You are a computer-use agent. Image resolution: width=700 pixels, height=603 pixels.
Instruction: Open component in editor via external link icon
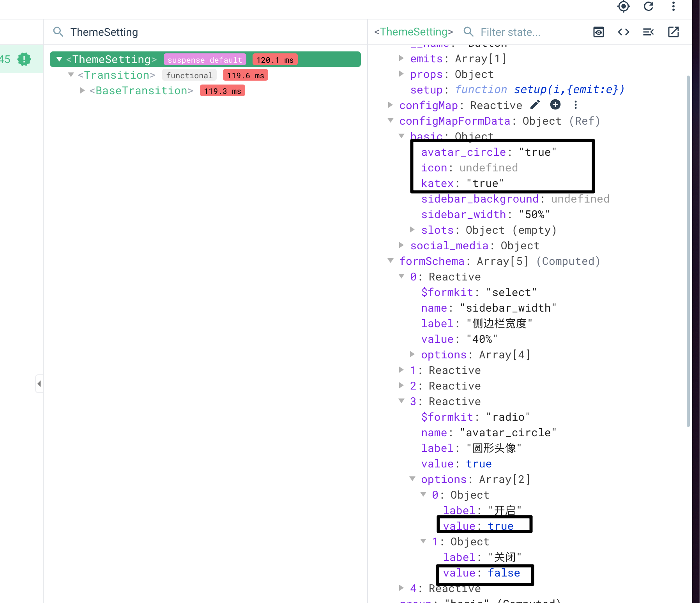[673, 32]
